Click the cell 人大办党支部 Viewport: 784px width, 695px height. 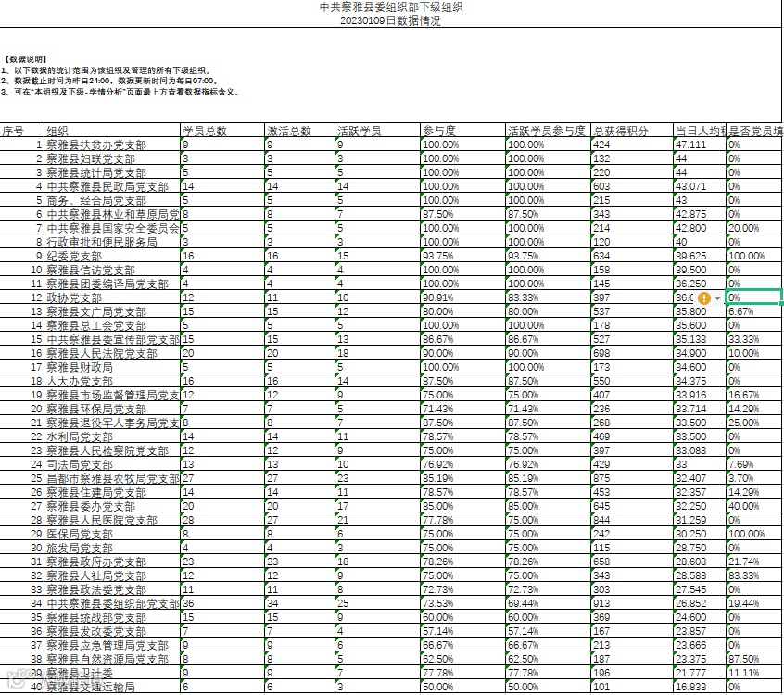point(112,381)
